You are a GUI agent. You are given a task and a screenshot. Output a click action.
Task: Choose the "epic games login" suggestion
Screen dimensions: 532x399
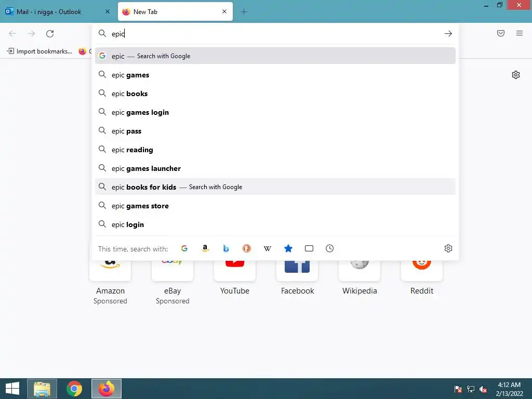coord(275,112)
